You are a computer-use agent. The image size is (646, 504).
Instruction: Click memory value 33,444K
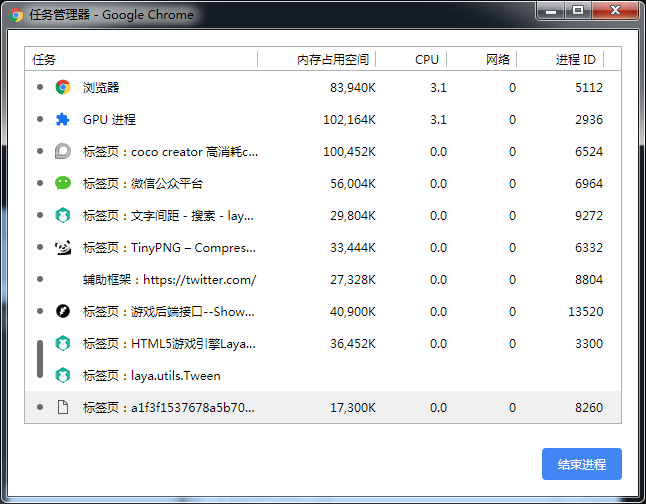353,248
